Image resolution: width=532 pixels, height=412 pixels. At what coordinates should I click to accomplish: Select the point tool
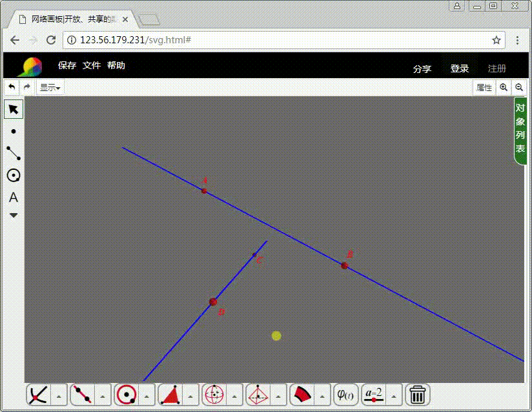[14, 131]
